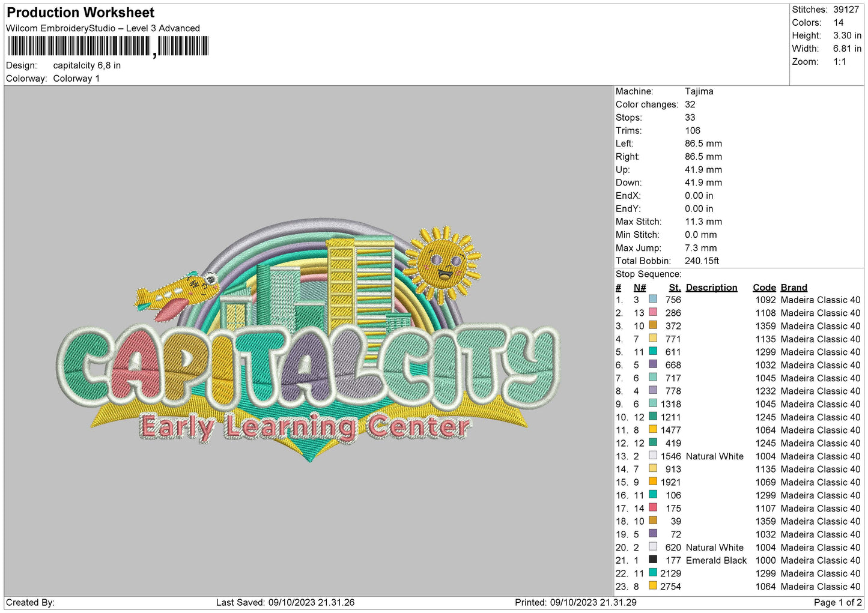Click stitch count 2129 in row 22

[x=671, y=573]
